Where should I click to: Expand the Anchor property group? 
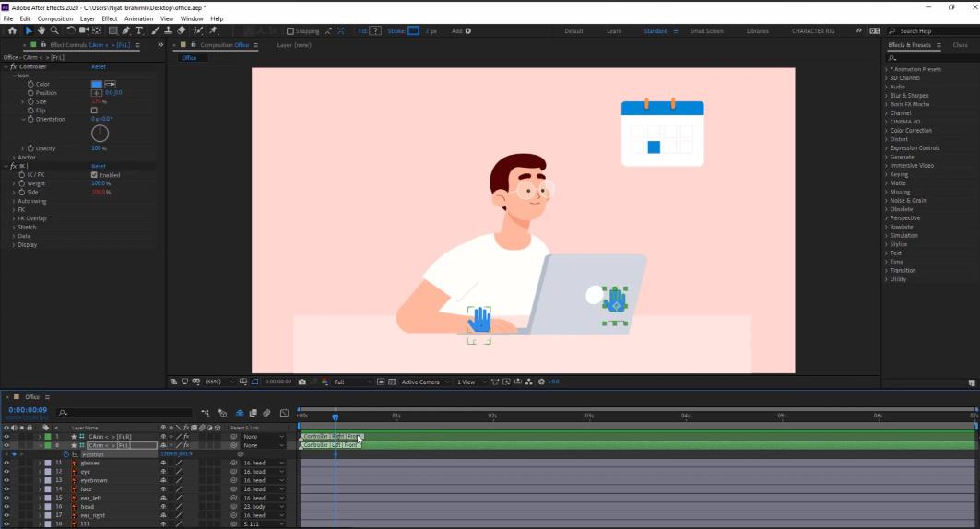(x=14, y=158)
